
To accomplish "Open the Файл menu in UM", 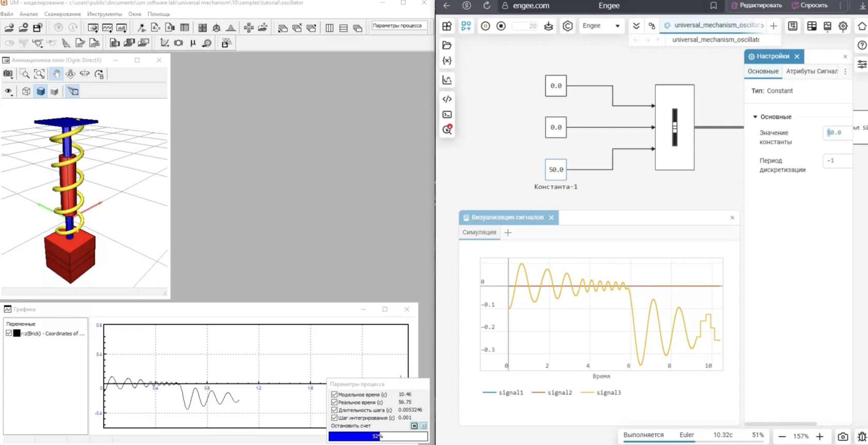I will click(7, 14).
